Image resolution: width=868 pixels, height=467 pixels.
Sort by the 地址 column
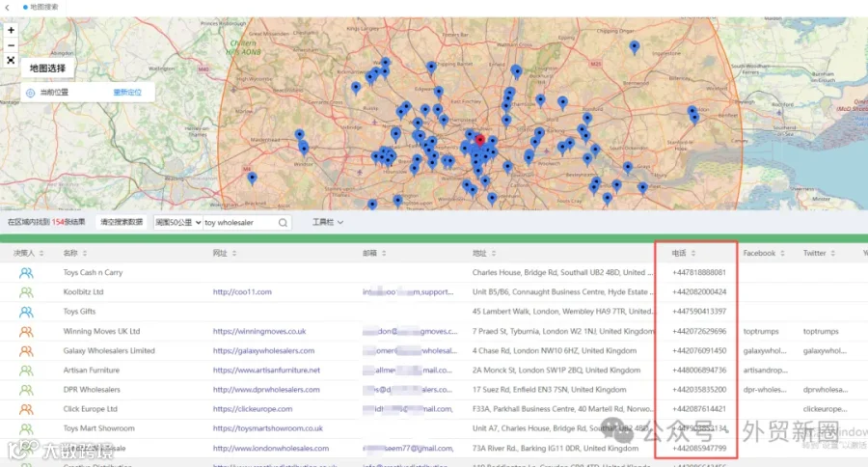(x=493, y=253)
